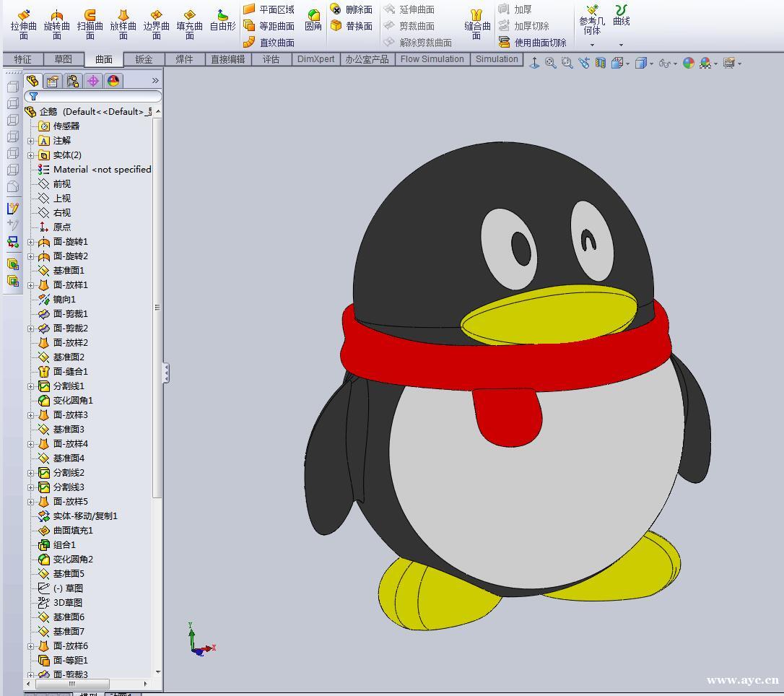Expand the 实体(2) folder in tree
Viewport: 784px width, 696px height.
(x=31, y=155)
